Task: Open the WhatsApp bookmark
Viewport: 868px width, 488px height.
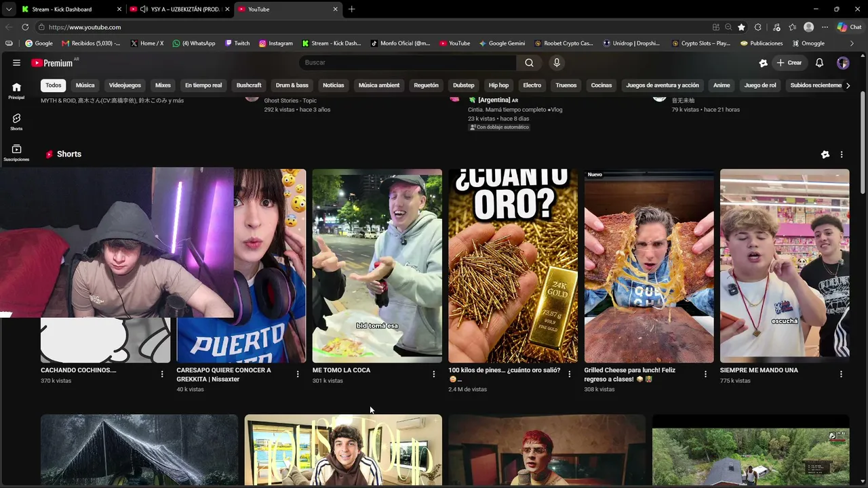Action: pyautogui.click(x=194, y=43)
